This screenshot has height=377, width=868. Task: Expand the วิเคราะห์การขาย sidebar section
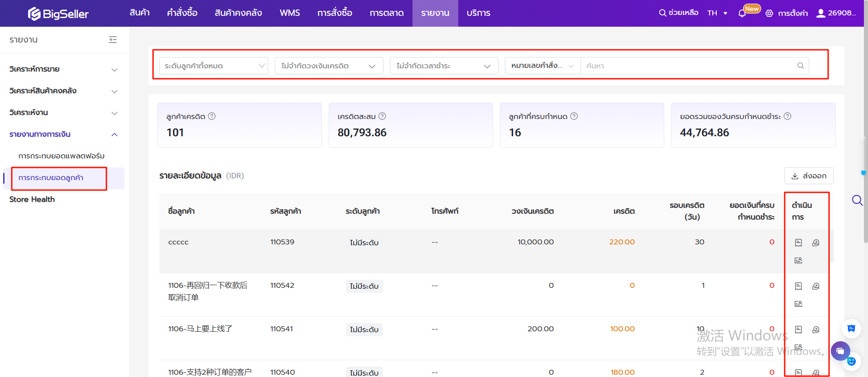point(63,69)
